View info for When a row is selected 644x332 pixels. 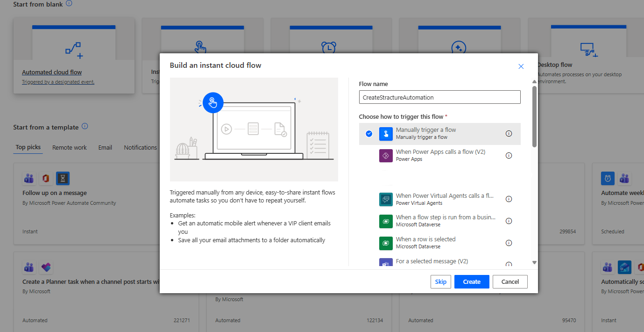coord(509,243)
